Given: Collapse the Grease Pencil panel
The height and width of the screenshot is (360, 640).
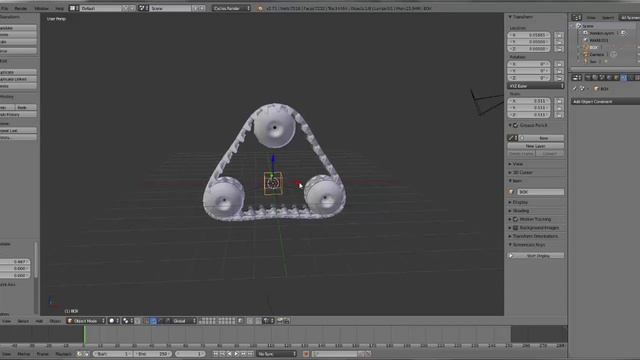Looking at the screenshot, I should [510, 125].
